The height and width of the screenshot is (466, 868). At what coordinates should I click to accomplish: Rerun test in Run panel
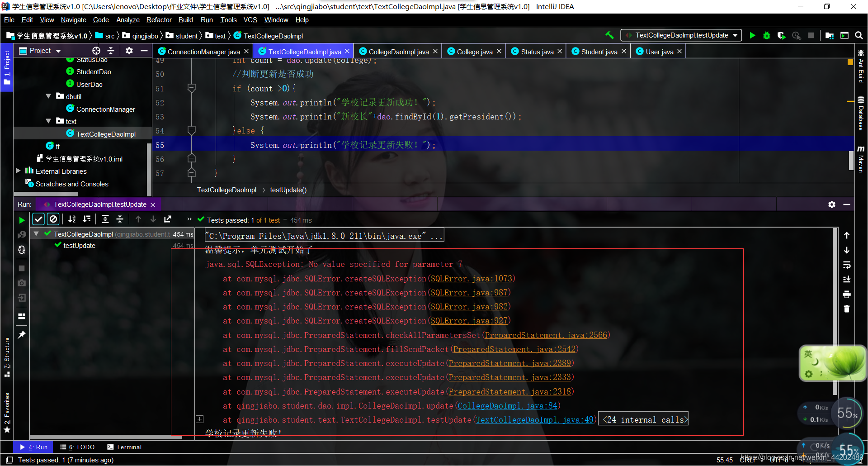22,220
